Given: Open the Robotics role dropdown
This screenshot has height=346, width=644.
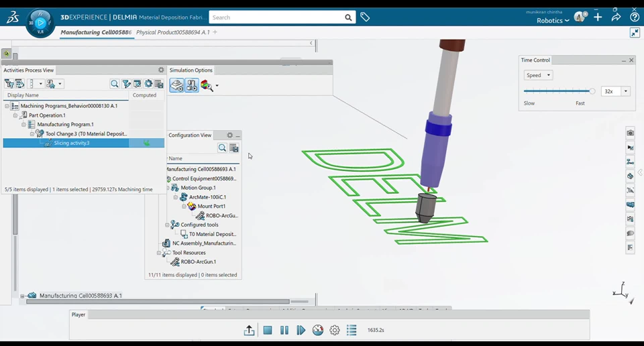Looking at the screenshot, I should 553,21.
